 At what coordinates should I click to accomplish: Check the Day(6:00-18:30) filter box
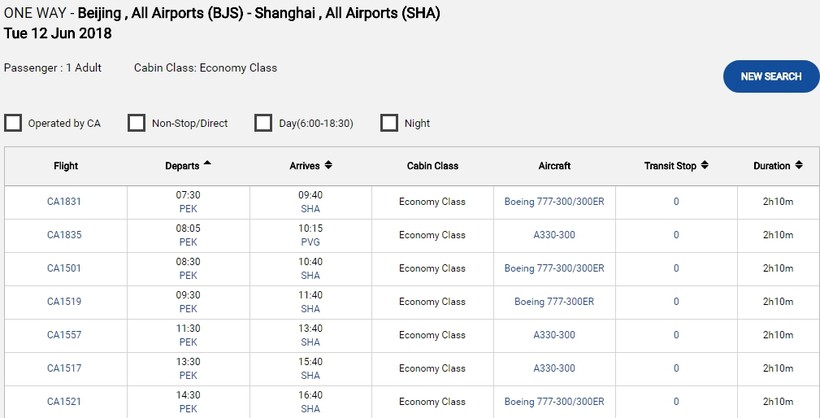click(263, 123)
